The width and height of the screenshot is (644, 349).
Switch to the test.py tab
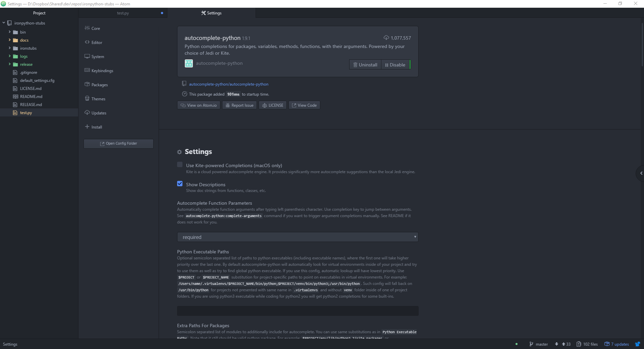pyautogui.click(x=123, y=13)
